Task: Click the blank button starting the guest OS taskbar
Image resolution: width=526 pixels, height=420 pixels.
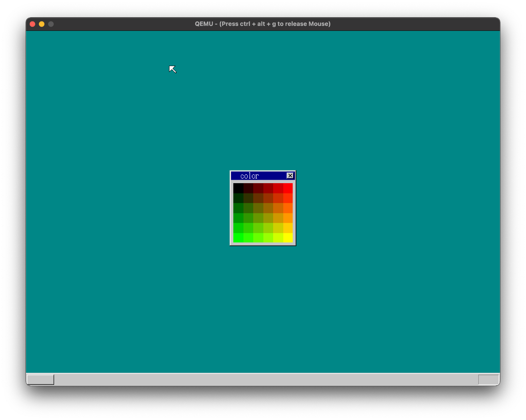Action: (x=40, y=379)
